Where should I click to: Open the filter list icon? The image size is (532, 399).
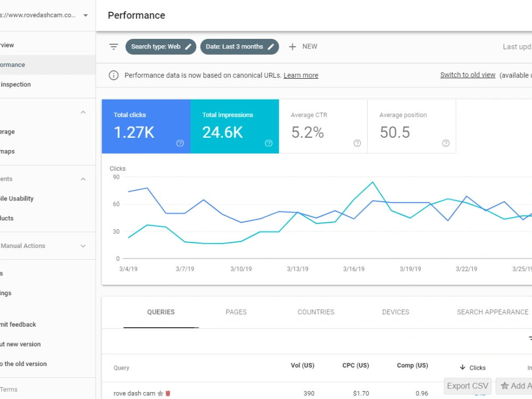(x=114, y=47)
